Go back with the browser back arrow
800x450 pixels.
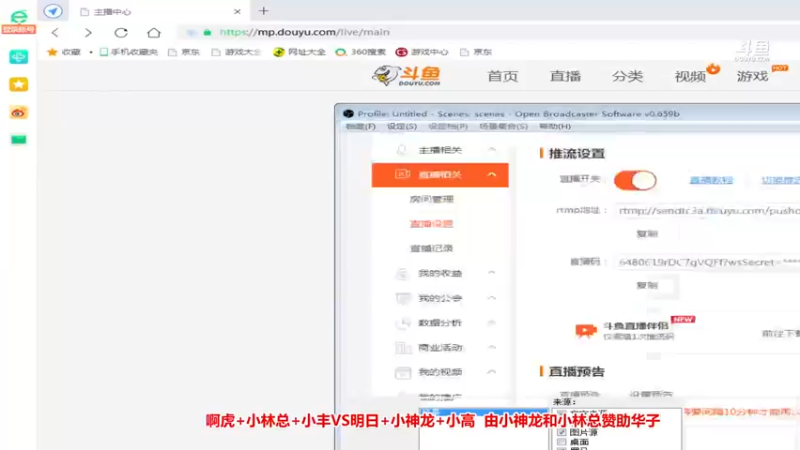(55, 33)
